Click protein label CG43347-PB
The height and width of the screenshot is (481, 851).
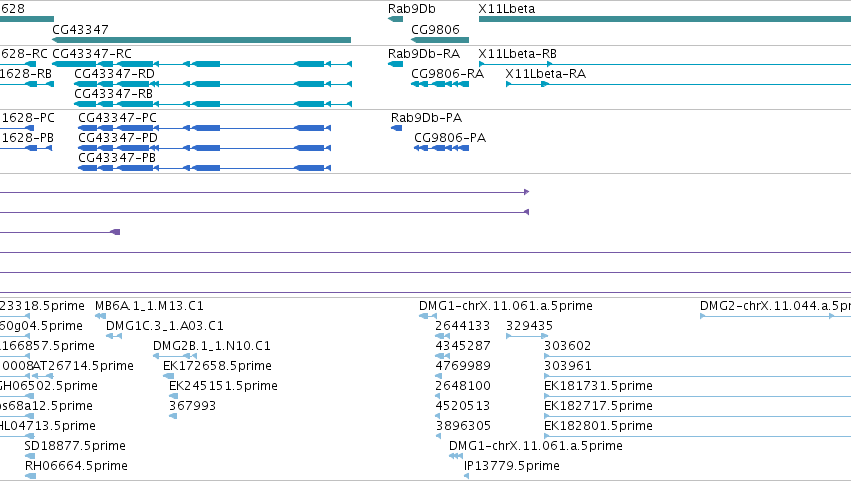pyautogui.click(x=117, y=157)
